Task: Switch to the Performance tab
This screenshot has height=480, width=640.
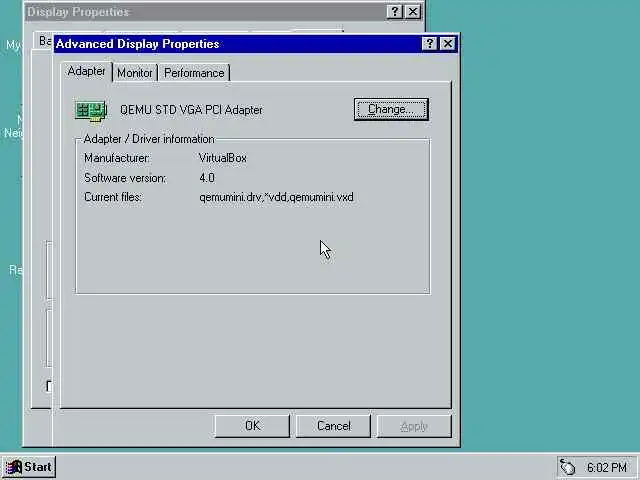Action: [194, 73]
